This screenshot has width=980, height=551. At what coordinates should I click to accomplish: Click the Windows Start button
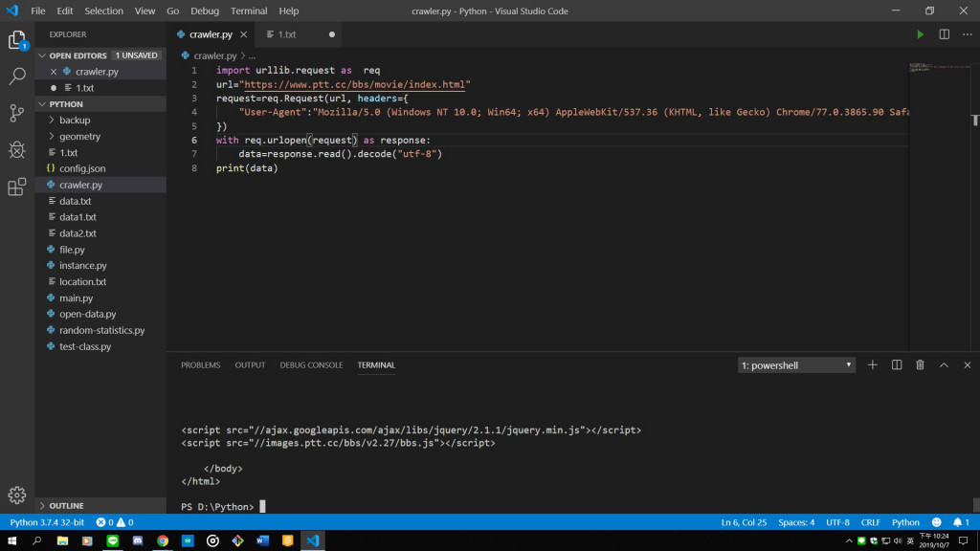(11, 541)
